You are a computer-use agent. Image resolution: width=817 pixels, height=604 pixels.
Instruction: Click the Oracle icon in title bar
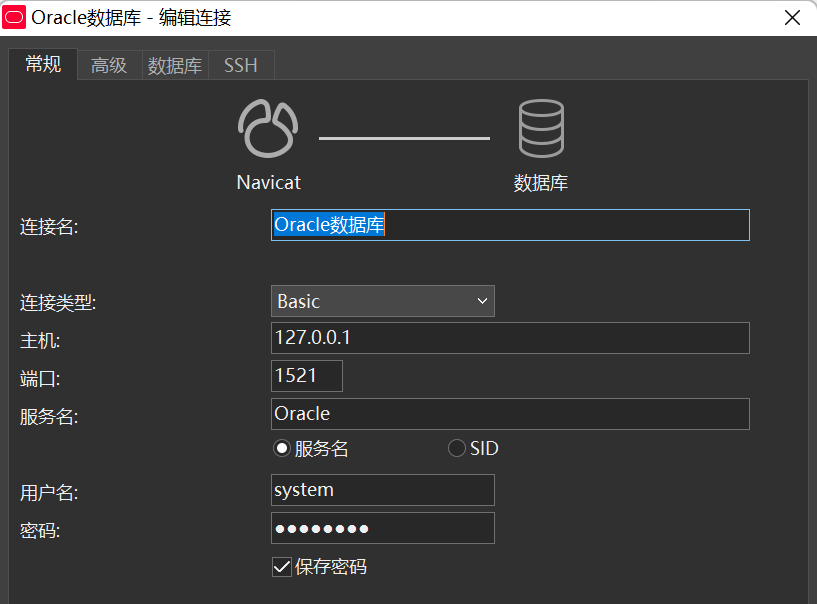point(14,18)
